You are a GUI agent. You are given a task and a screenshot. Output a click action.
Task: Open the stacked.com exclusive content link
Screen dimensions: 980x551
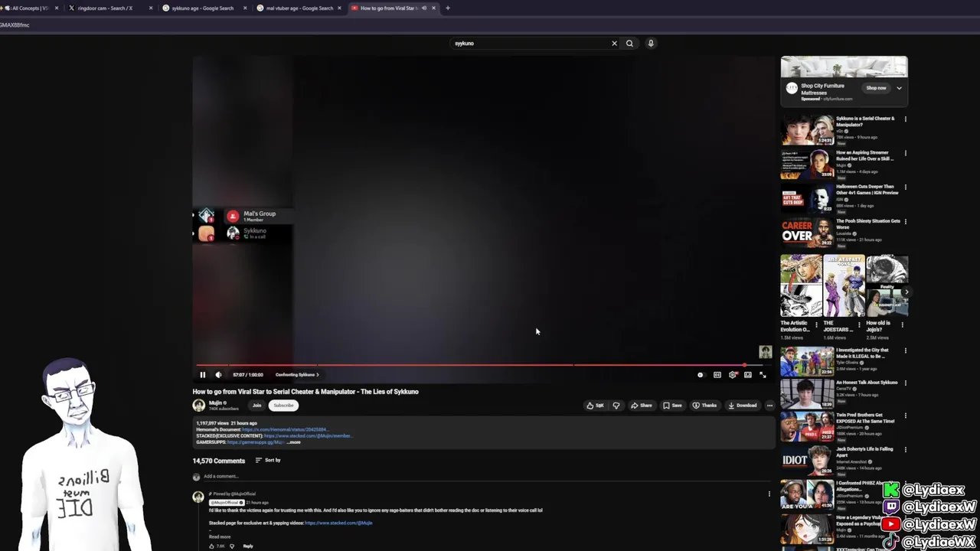[309, 435]
